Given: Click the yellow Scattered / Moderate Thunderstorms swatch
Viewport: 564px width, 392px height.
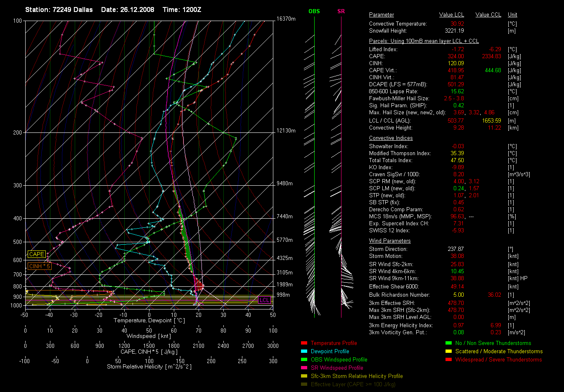Looking at the screenshot, I should (448, 352).
